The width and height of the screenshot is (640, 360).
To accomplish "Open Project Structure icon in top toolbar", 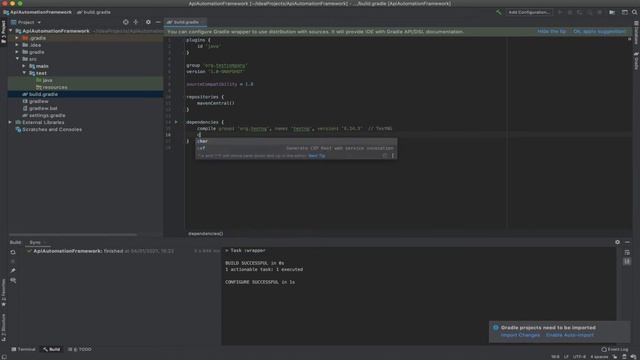I will pyautogui.click(x=612, y=12).
